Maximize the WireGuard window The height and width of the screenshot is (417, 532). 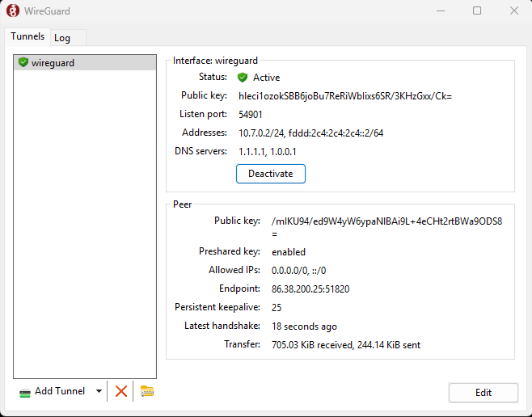pyautogui.click(x=477, y=11)
